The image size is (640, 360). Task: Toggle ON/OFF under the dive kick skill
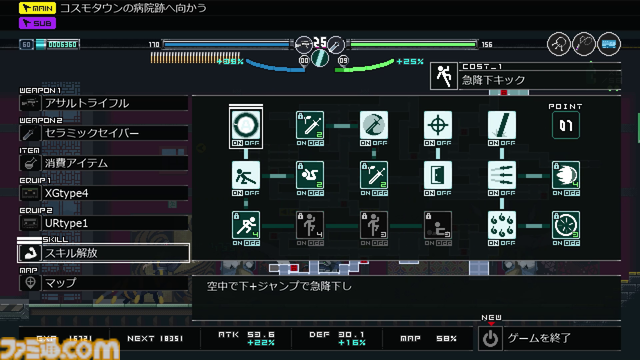246,193
